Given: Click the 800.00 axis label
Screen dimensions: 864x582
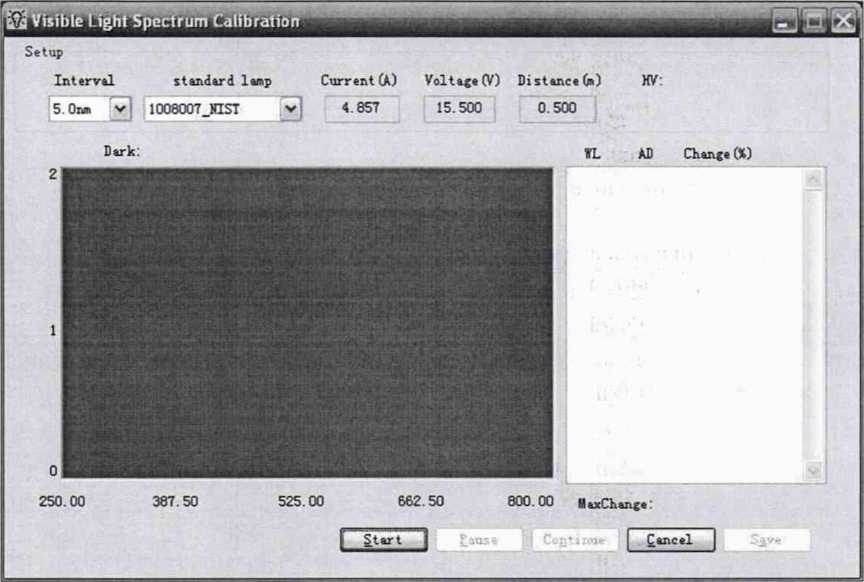Looking at the screenshot, I should pos(530,502).
